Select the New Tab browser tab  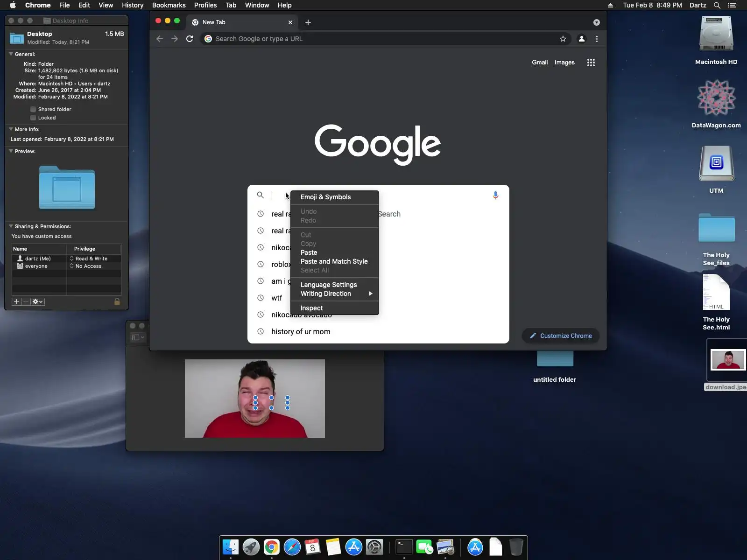coord(242,22)
